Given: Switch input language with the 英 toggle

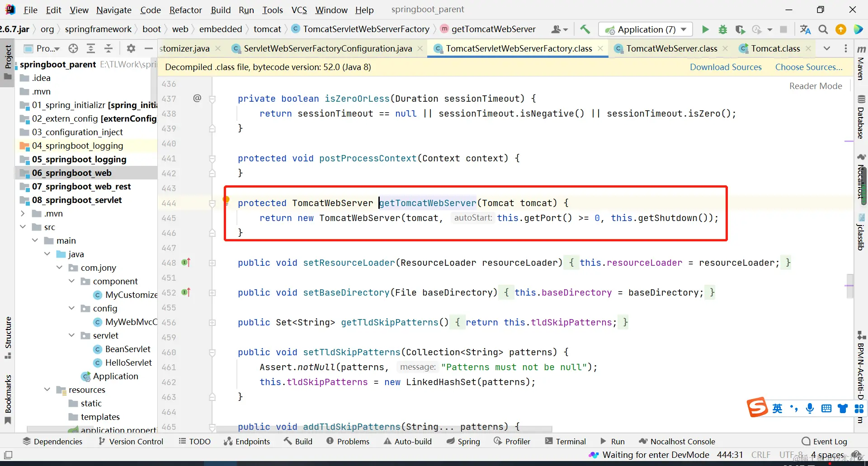Looking at the screenshot, I should coord(777,409).
